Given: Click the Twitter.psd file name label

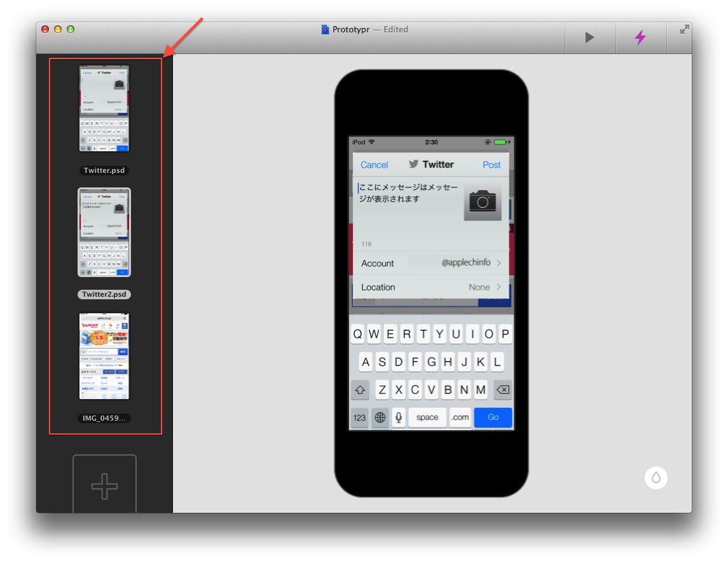Looking at the screenshot, I should click(x=104, y=170).
